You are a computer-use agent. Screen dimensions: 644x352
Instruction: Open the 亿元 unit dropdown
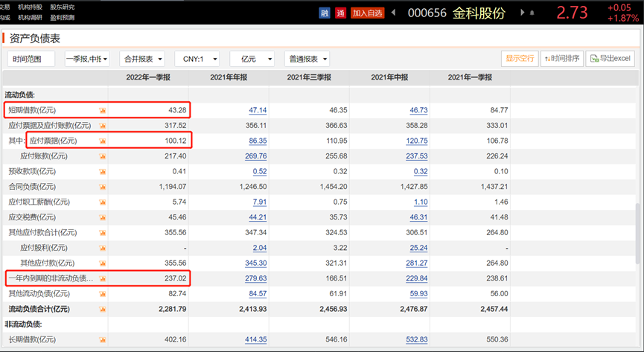coord(252,59)
